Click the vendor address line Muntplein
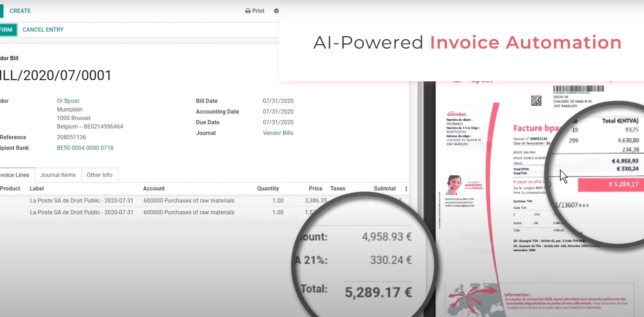Viewport: 644px width, 317px height. 70,109
